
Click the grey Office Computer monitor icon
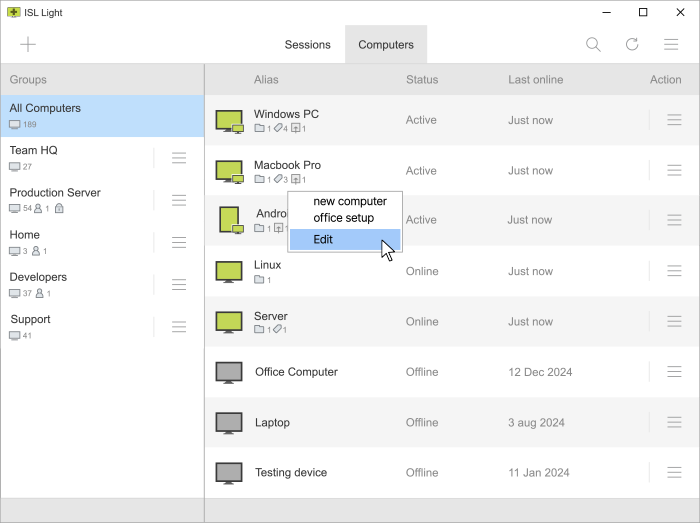(229, 372)
